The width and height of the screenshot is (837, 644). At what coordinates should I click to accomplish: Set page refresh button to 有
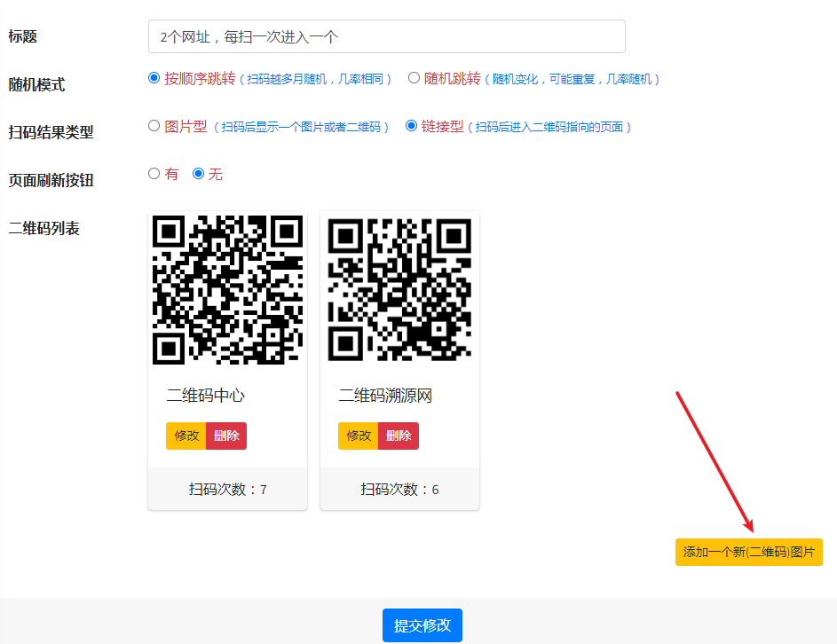coord(154,173)
